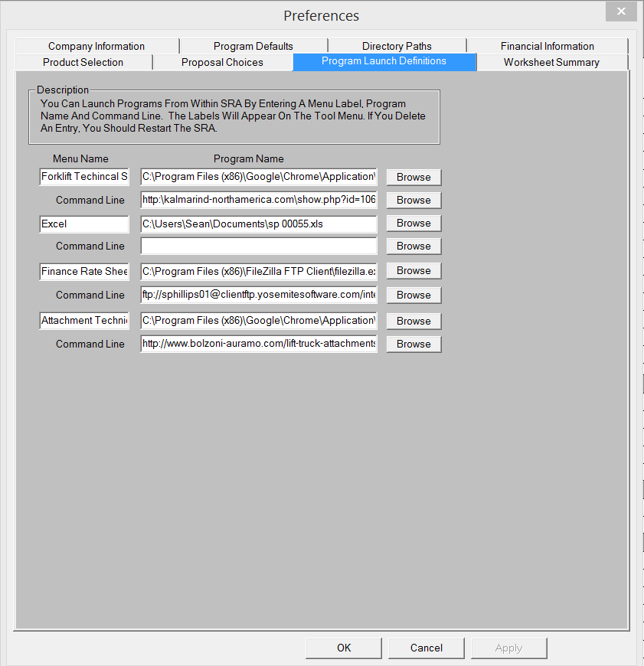This screenshot has height=666, width=644.
Task: Switch to the Proposal Choices tab
Action: (222, 62)
